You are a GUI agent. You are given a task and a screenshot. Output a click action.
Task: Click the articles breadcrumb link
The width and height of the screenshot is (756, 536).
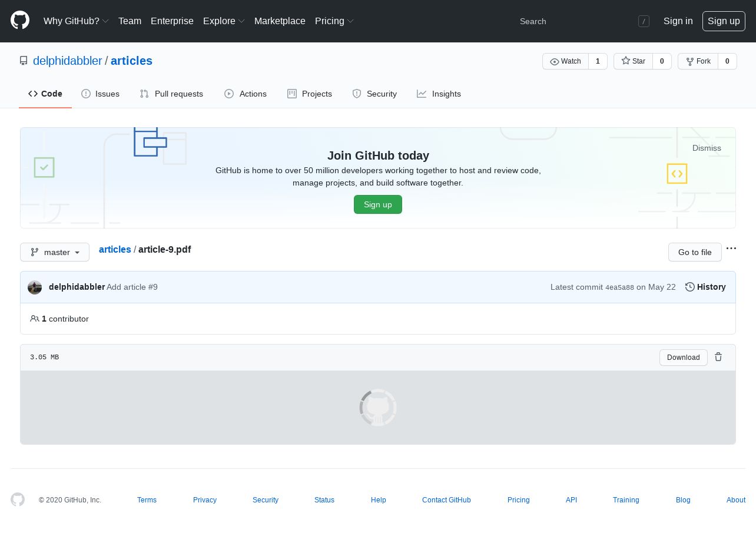(115, 249)
